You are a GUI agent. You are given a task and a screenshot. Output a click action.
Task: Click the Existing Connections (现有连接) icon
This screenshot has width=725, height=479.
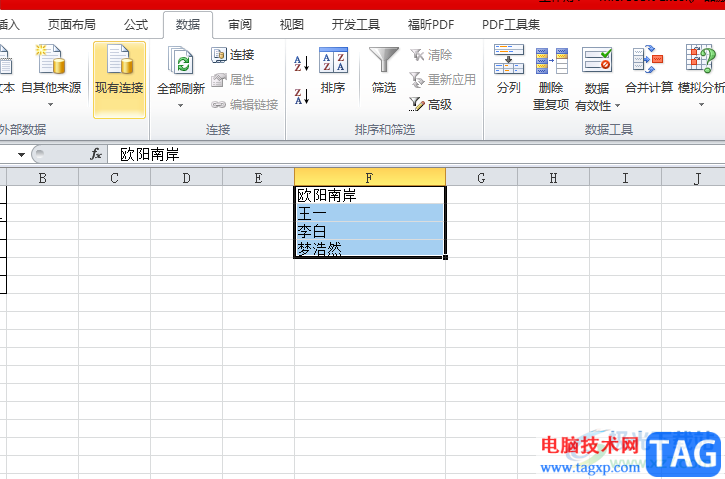coord(119,60)
